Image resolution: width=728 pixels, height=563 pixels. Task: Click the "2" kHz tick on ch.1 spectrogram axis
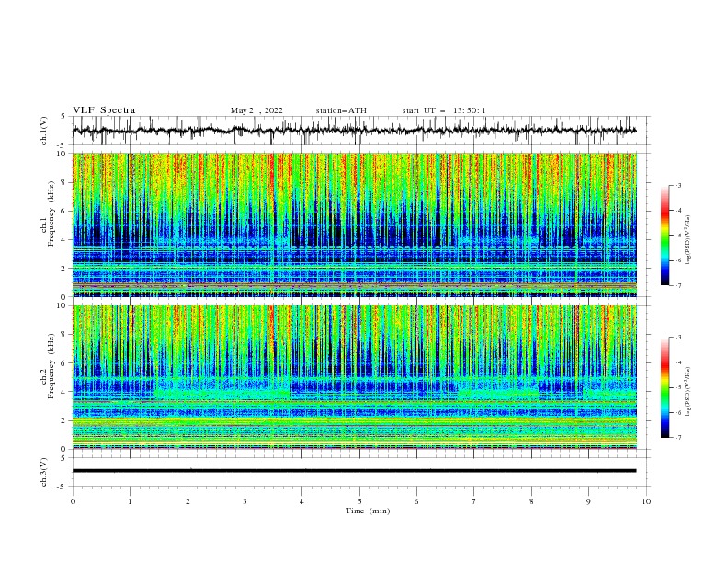64,269
